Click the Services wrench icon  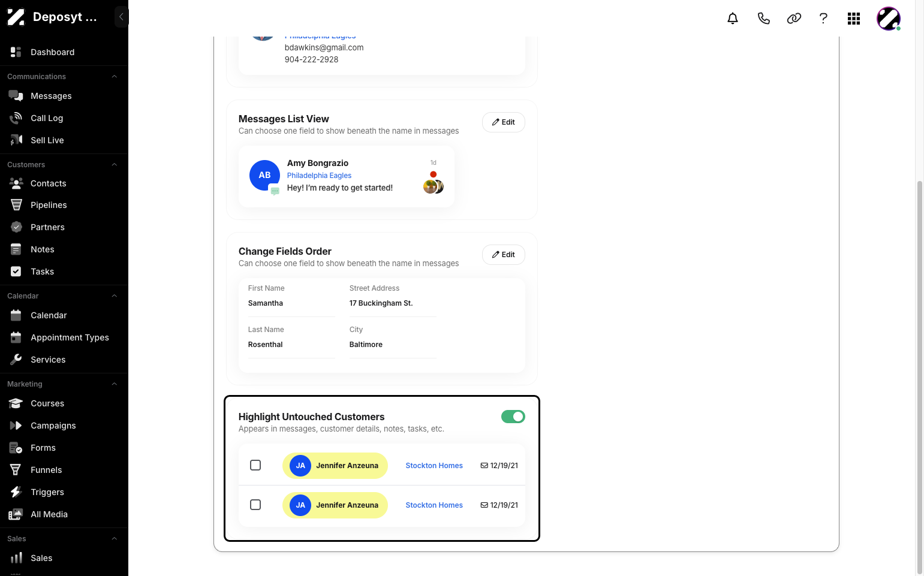(x=16, y=360)
